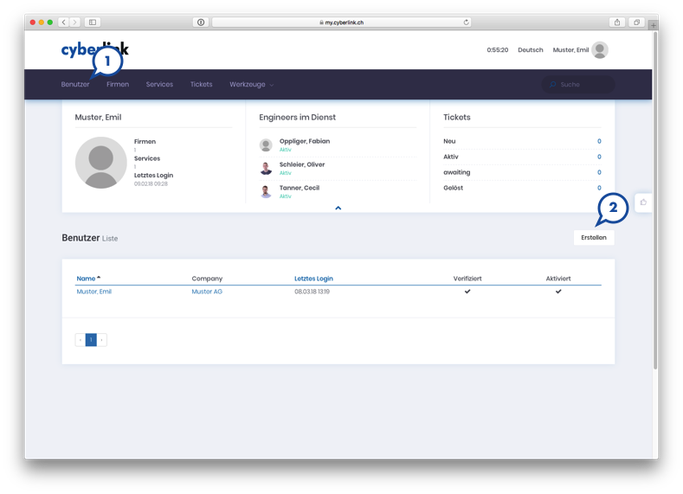Click the Services label in profile card
The image size is (683, 494).
147,159
